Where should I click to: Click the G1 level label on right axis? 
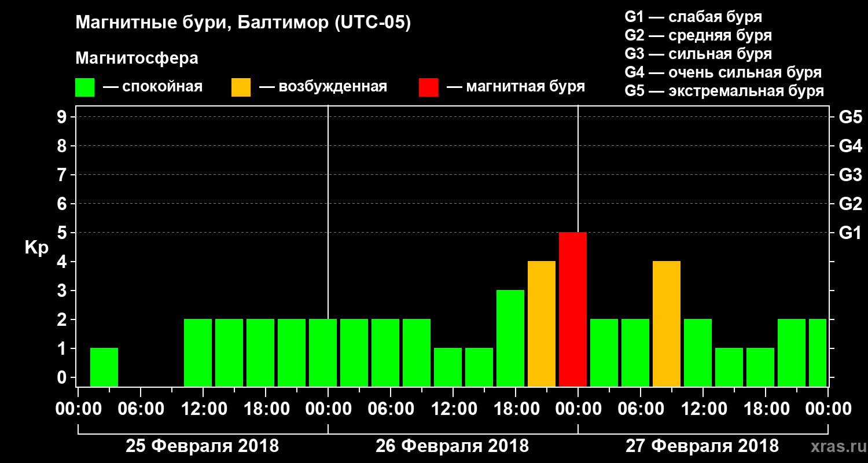pos(850,233)
